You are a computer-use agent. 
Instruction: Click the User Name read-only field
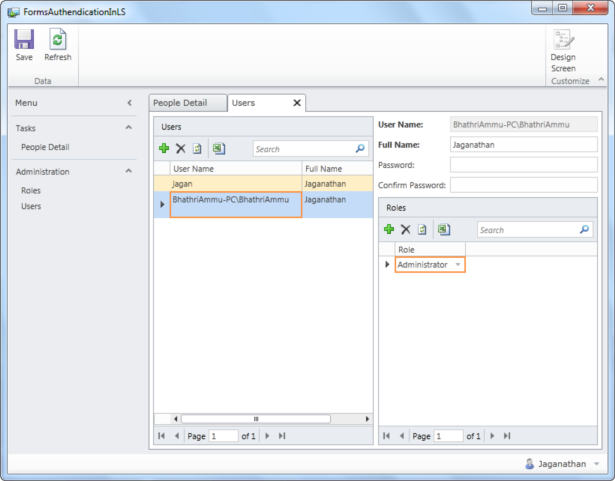click(x=524, y=124)
